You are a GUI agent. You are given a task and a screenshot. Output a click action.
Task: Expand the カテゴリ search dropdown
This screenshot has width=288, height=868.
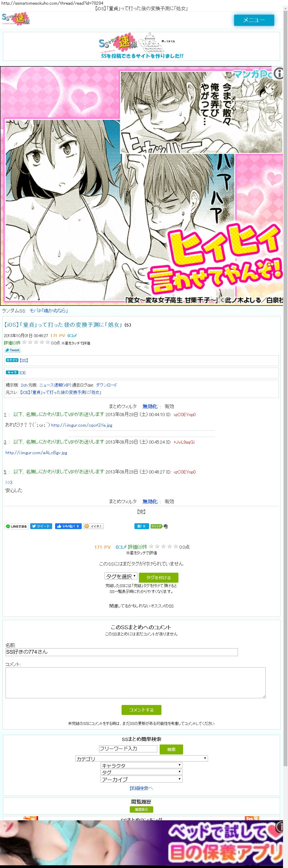point(141,759)
